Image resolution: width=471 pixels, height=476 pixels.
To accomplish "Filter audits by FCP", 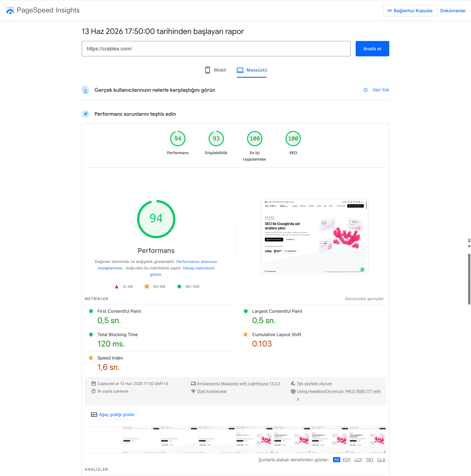I will pos(347,460).
